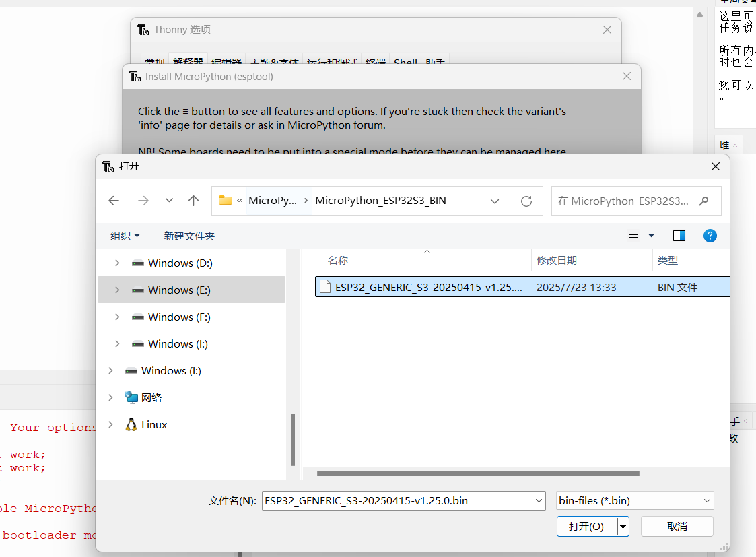Select Windows (F:) in navigation pane

pyautogui.click(x=179, y=317)
